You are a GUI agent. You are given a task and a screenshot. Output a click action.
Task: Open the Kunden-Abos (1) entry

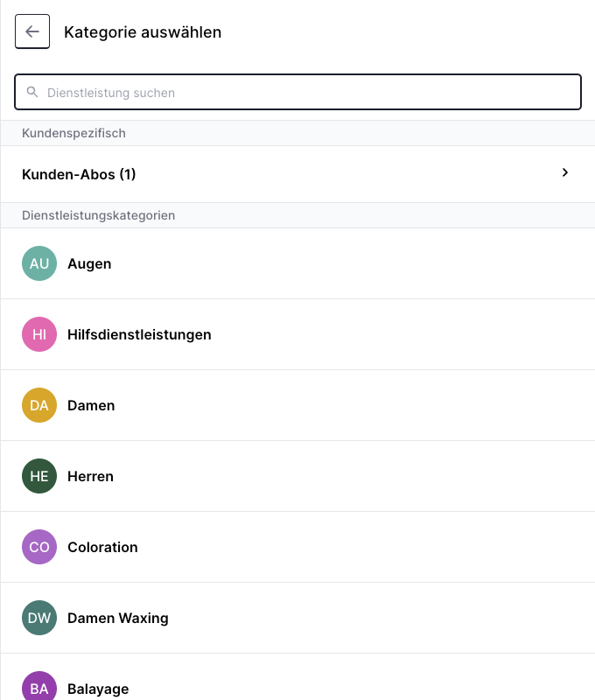297,174
